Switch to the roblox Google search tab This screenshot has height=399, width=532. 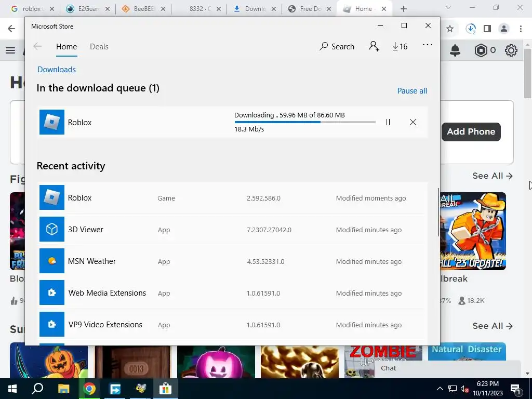[32, 9]
